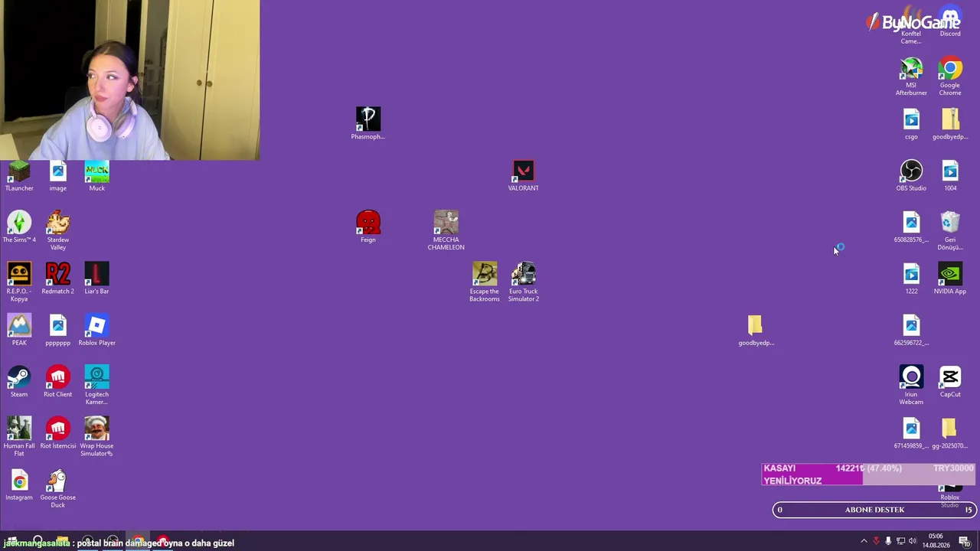The width and height of the screenshot is (980, 551).
Task: Select the gg-2025070... folder
Action: point(949,429)
